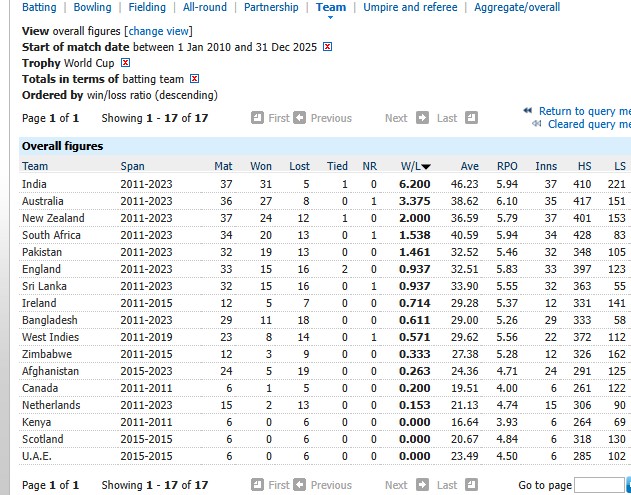Sort by Lost column header
The width and height of the screenshot is (631, 495).
pos(299,166)
